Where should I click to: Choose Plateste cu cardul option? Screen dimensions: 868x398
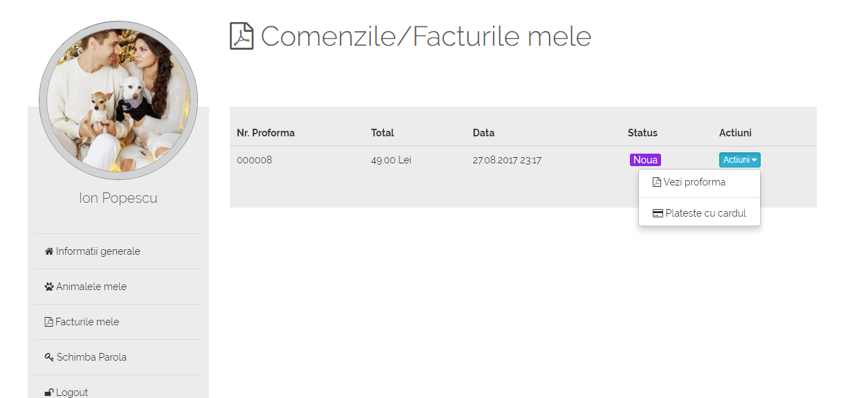[705, 213]
